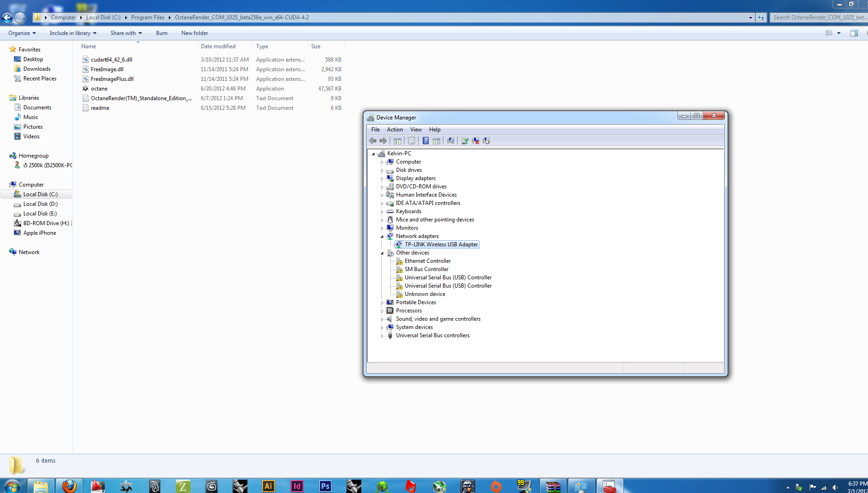Click the Program Files breadcrumb in address bar
The image size is (868, 493).
coord(147,17)
